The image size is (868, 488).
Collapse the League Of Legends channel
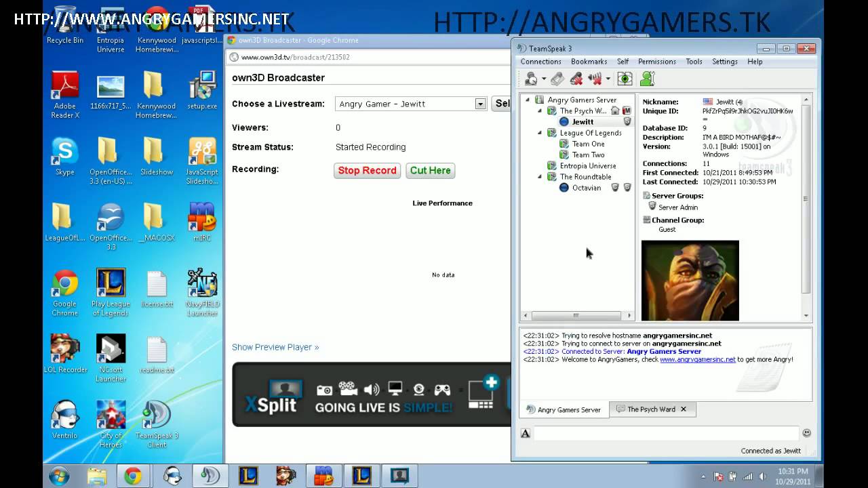click(x=540, y=133)
